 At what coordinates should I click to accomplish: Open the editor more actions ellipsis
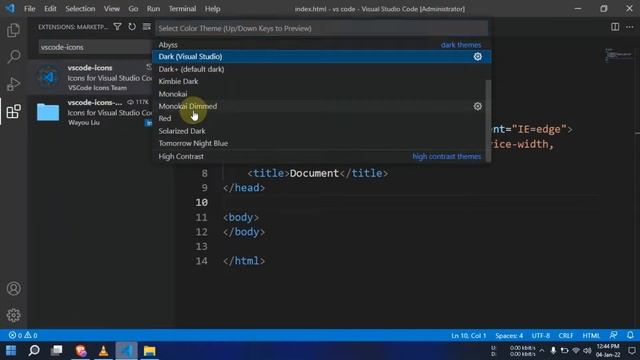tap(630, 27)
